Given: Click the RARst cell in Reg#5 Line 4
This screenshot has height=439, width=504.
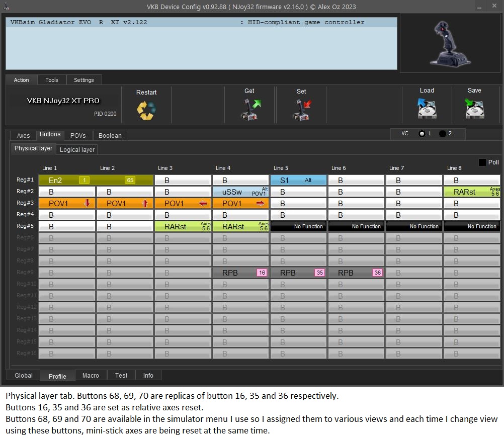Looking at the screenshot, I should pos(240,227).
